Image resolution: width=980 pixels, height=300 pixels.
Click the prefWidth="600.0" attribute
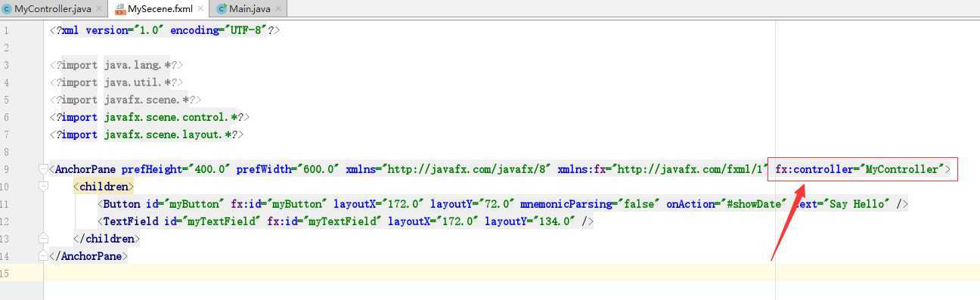coord(287,169)
